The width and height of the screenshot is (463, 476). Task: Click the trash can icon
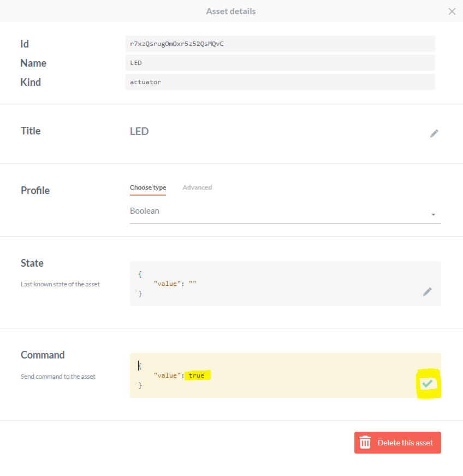click(x=365, y=443)
